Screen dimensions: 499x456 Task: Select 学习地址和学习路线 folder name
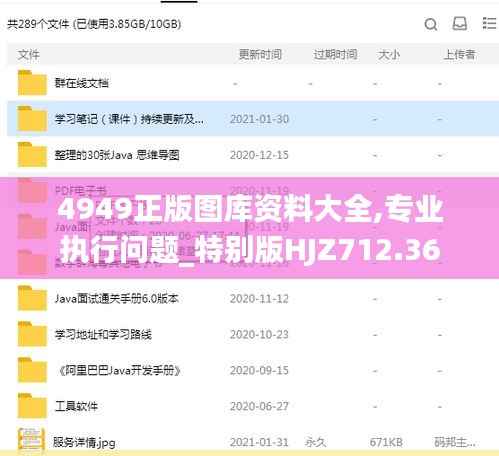103,334
